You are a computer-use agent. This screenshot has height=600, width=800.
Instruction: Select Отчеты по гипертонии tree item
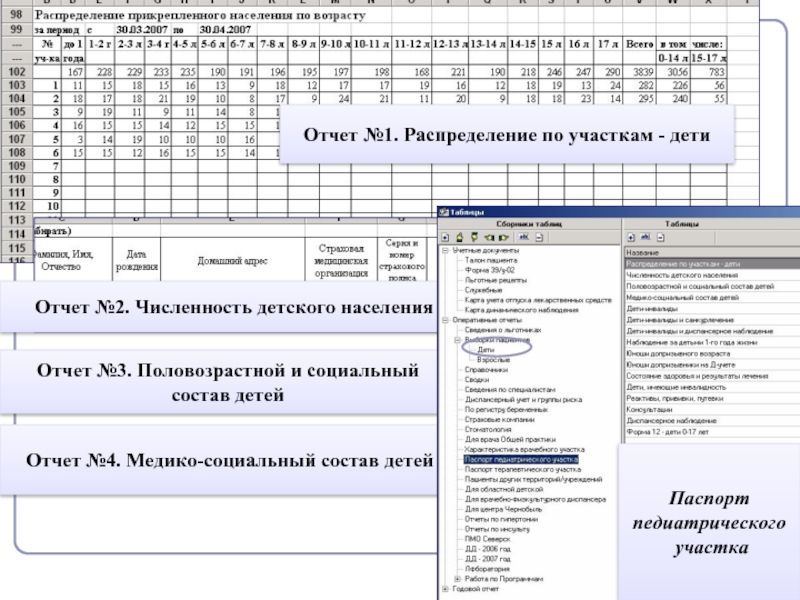[501, 519]
